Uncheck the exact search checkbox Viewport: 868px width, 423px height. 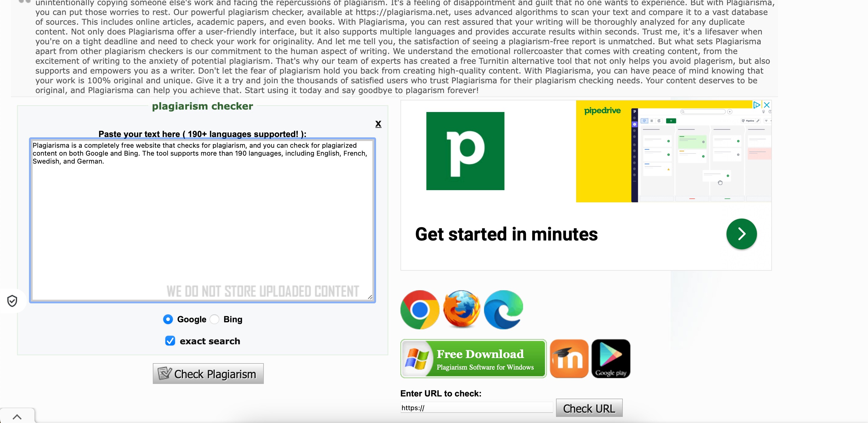pos(170,341)
